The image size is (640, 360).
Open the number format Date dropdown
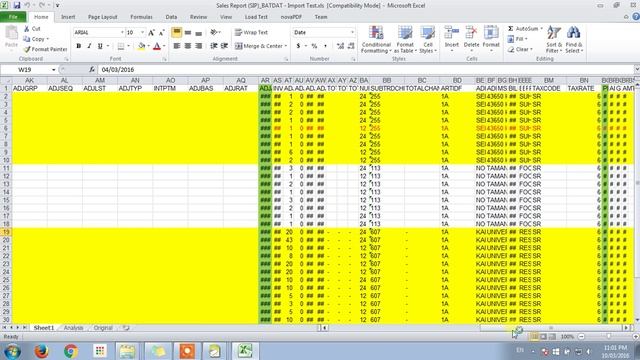(x=352, y=32)
